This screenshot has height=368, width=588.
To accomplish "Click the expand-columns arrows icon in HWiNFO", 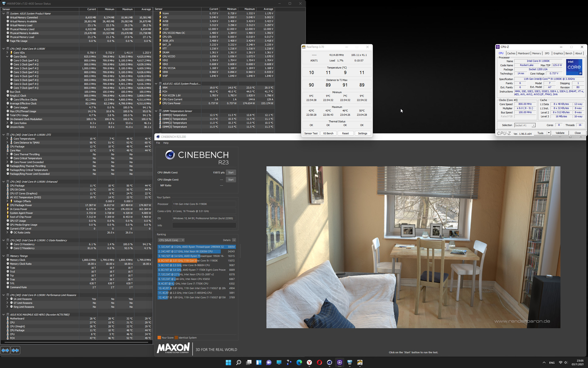I will point(5,350).
